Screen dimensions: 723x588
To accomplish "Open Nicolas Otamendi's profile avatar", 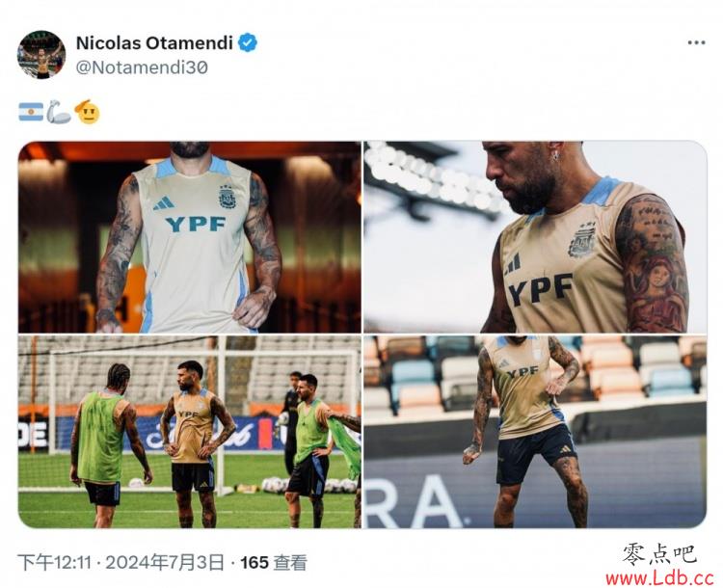I will pos(41,55).
